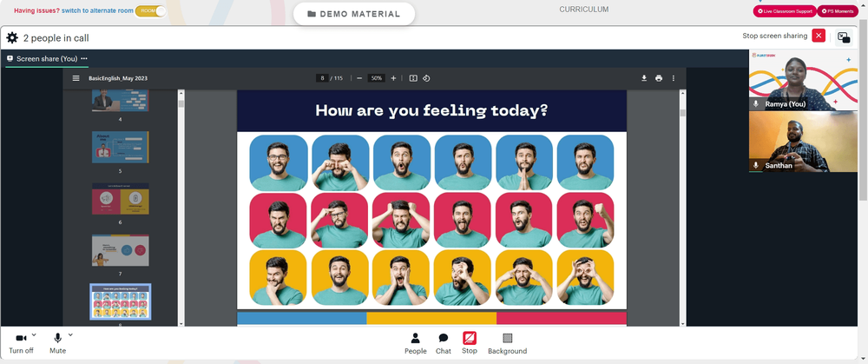Screen dimensions: 868x364
Task: Click the praying hands face image
Action: pyautogui.click(x=524, y=162)
